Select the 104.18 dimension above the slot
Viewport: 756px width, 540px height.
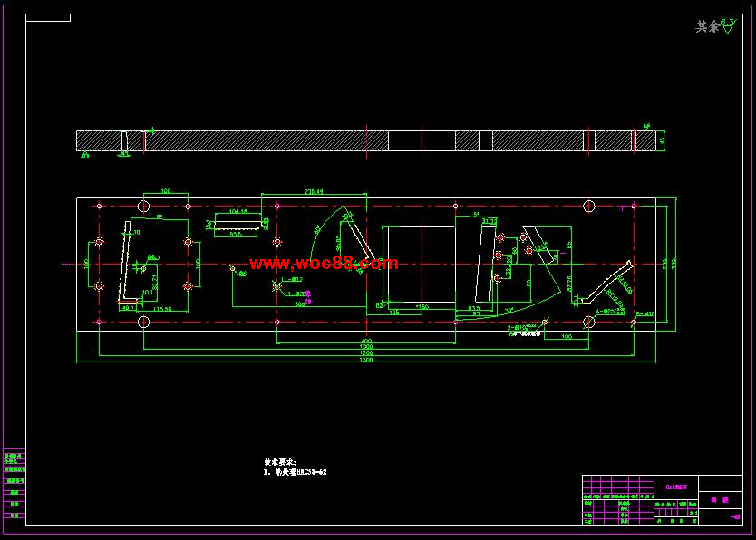coord(237,211)
